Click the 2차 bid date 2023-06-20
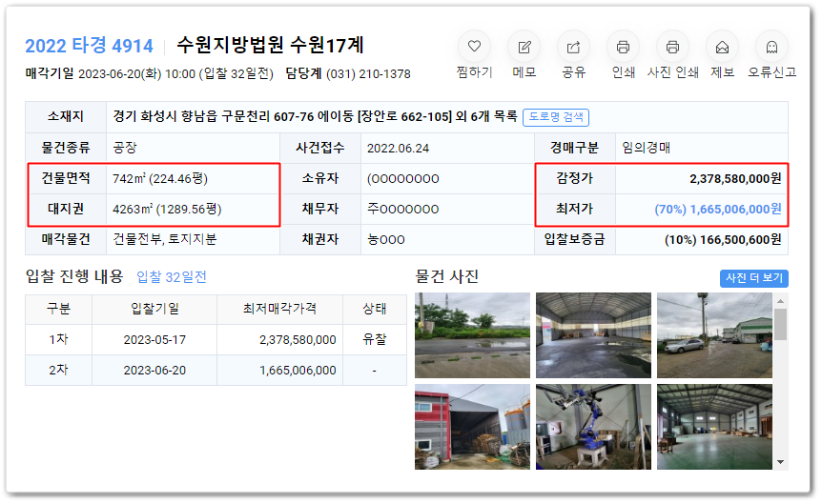The width and height of the screenshot is (822, 504). click(x=154, y=370)
